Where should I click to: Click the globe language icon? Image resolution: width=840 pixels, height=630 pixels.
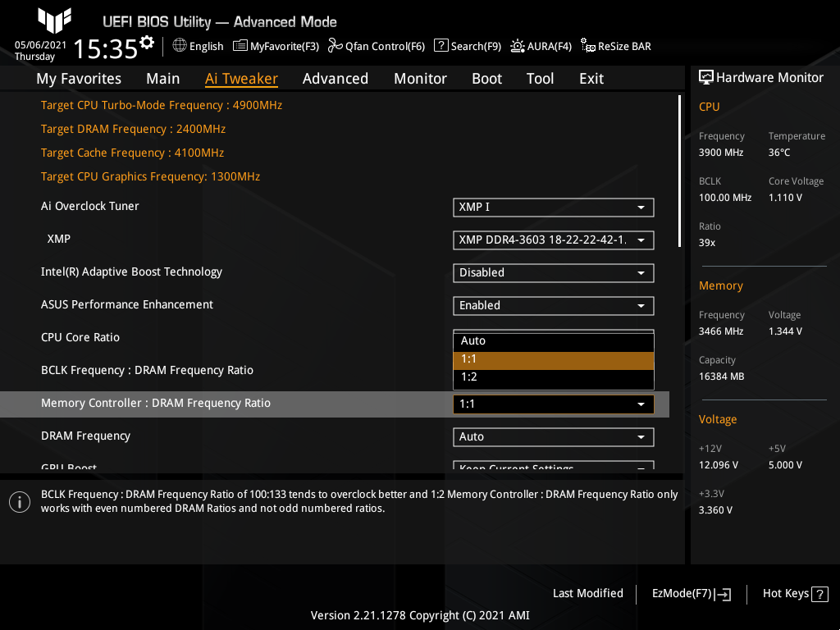click(180, 46)
